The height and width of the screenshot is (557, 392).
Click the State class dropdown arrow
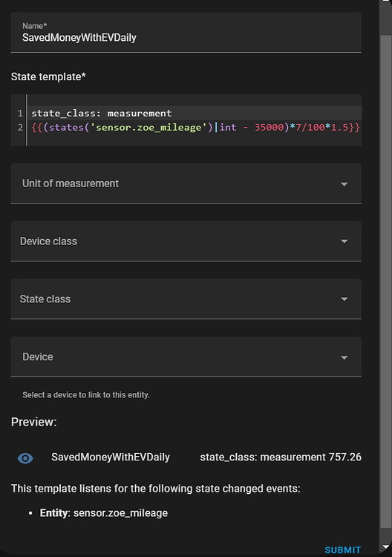click(x=344, y=299)
